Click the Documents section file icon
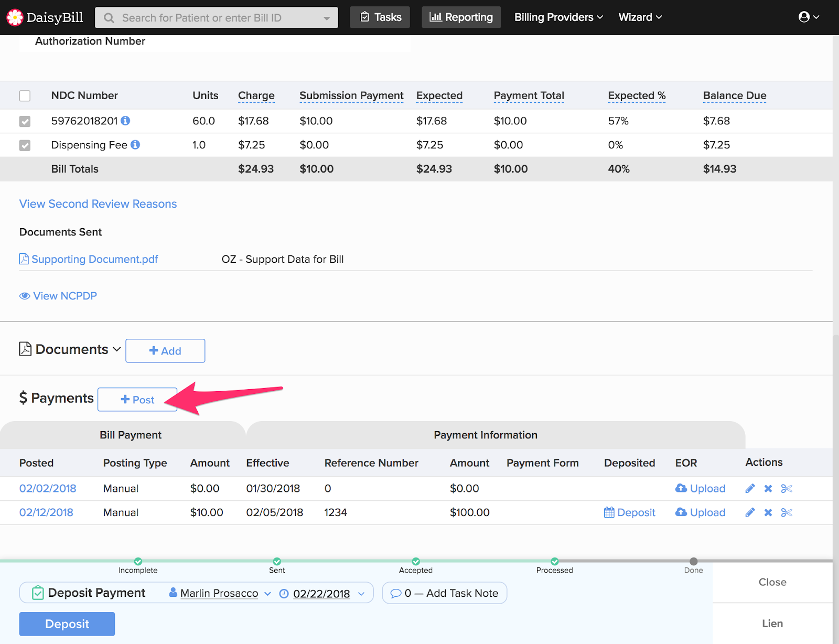Viewport: 839px width, 644px height. click(x=25, y=349)
